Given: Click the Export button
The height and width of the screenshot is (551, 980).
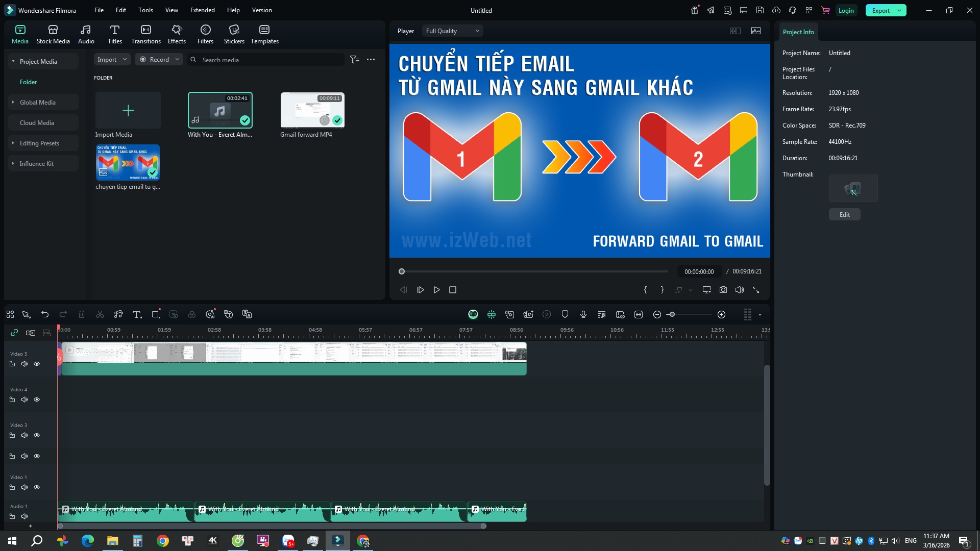Looking at the screenshot, I should point(881,10).
